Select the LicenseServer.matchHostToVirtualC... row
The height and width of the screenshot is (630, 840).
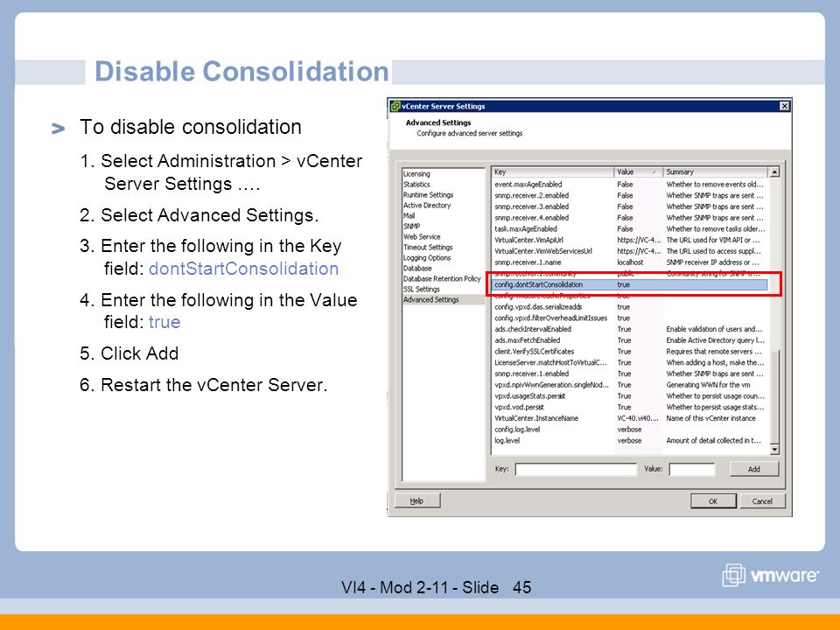pyautogui.click(x=630, y=362)
